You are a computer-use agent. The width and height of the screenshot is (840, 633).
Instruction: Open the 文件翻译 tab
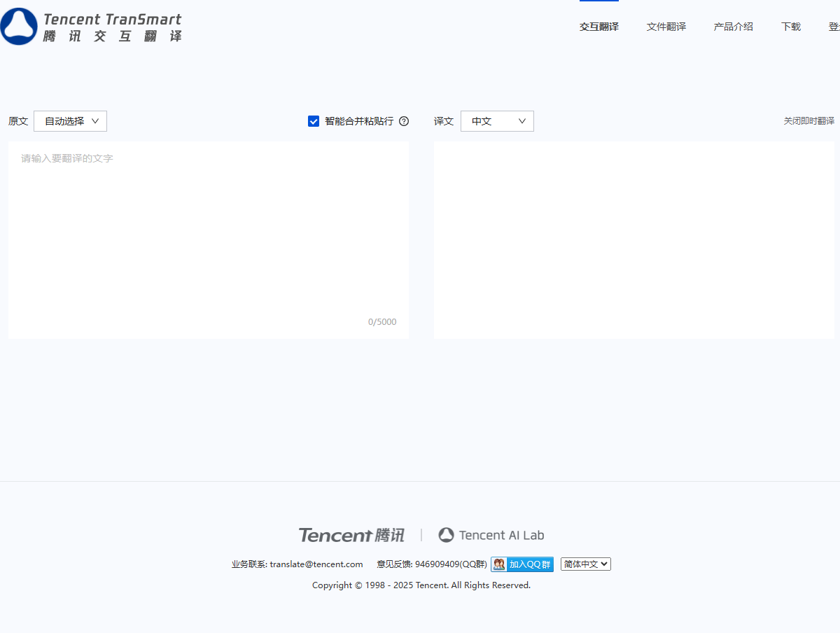(666, 27)
